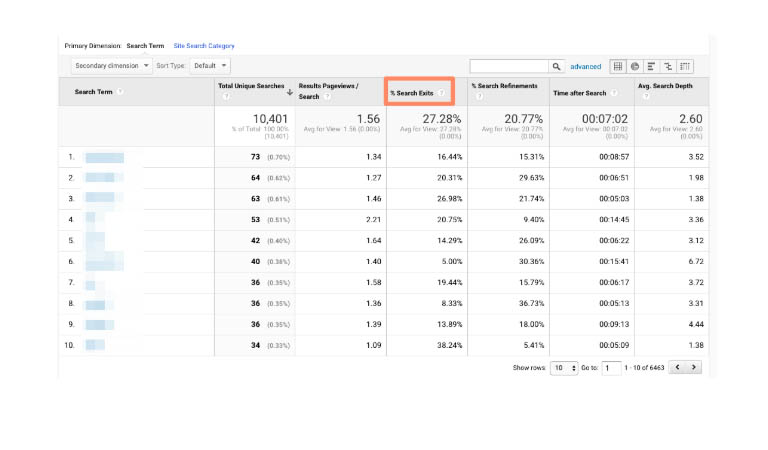Image resolution: width=768 pixels, height=450 pixels.
Task: Sort by the Avg. Search Depth column
Action: [x=665, y=86]
